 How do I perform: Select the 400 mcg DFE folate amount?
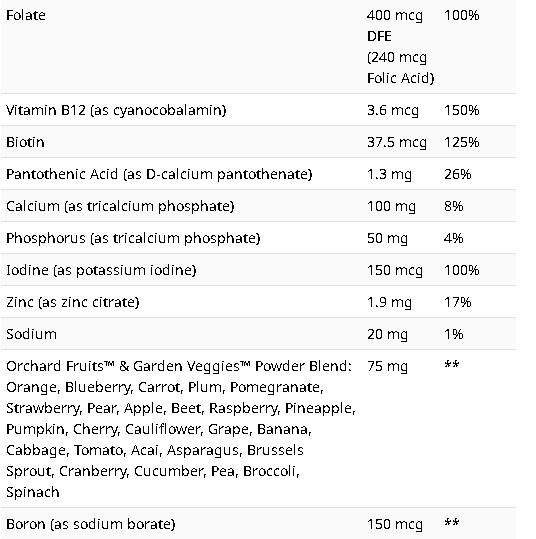tap(395, 26)
